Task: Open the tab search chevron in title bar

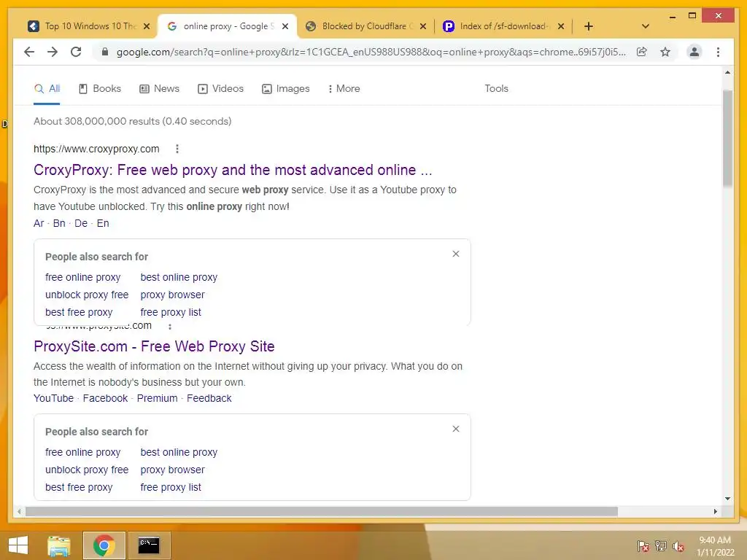Action: coord(646,26)
